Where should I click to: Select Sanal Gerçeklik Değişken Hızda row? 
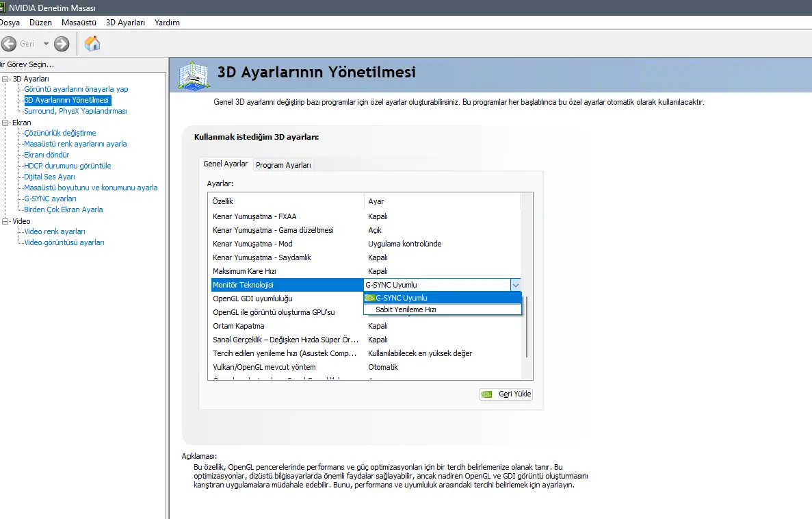[x=365, y=340]
